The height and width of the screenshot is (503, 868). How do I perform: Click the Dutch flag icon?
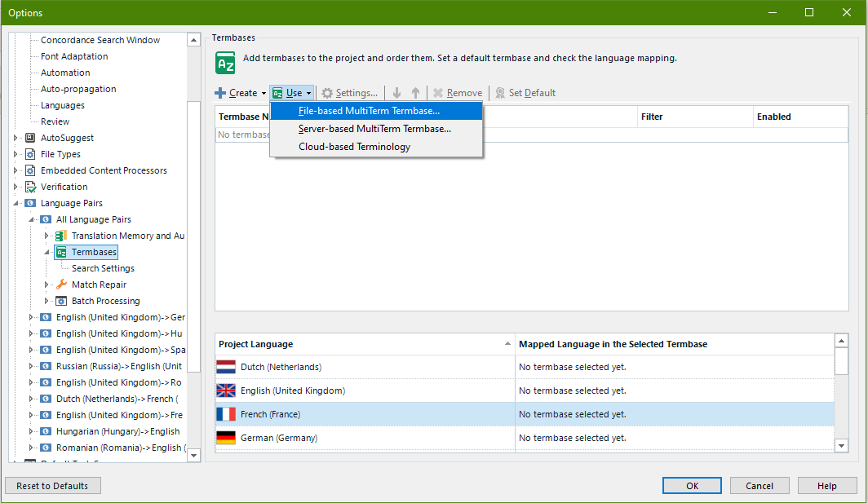pyautogui.click(x=226, y=367)
